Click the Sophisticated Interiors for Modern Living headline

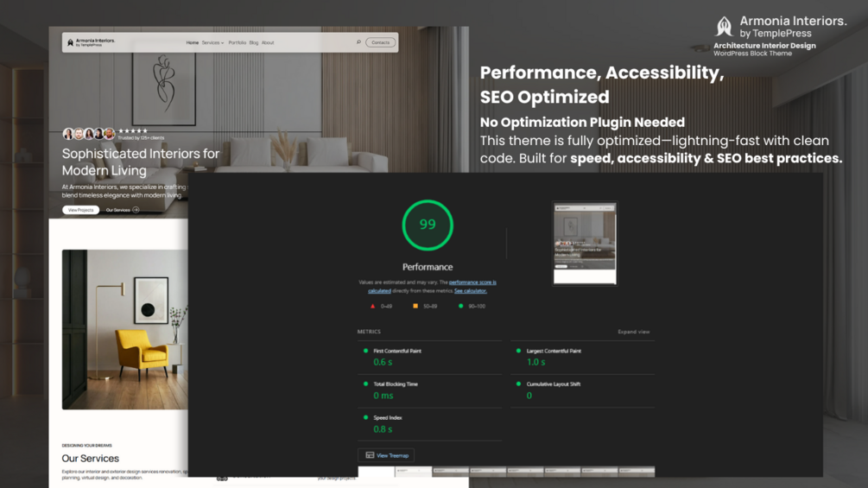point(141,162)
